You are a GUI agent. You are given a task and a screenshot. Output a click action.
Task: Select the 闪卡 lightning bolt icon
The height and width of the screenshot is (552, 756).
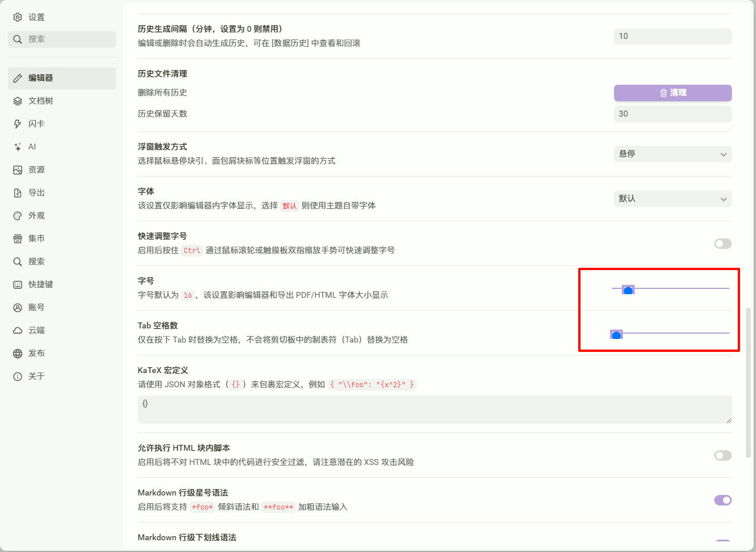coord(18,124)
